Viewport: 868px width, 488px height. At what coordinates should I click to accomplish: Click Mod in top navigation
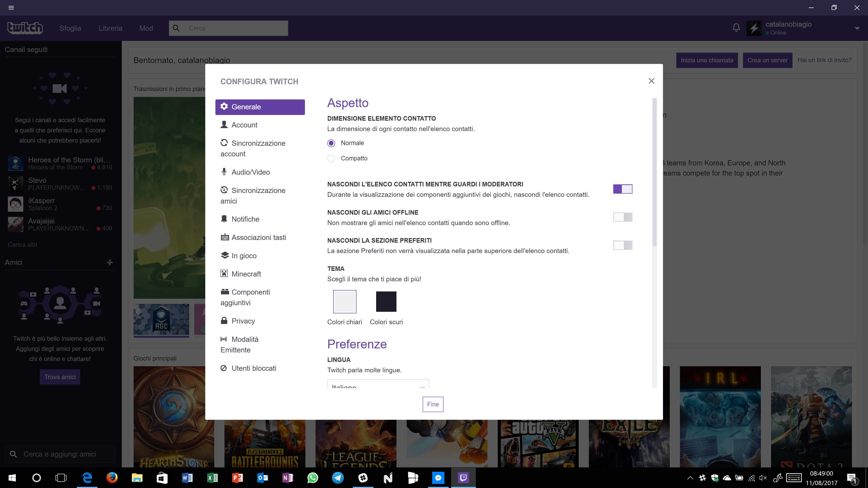point(146,28)
